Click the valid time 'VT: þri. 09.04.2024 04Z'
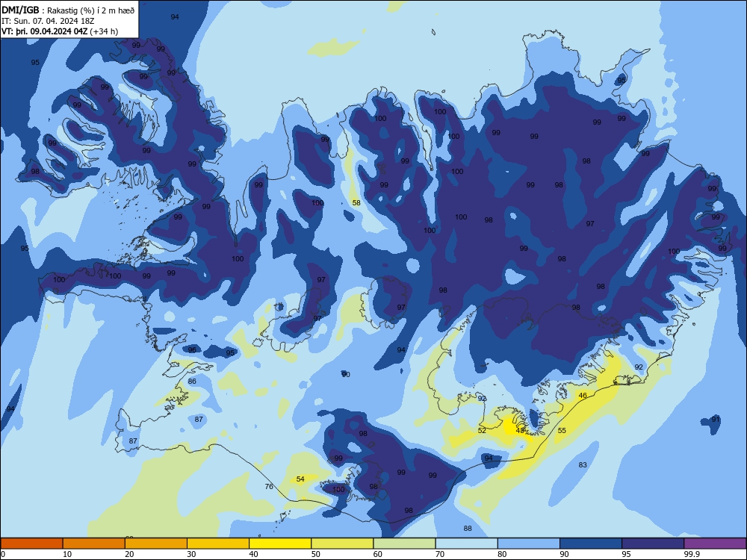Viewport: 747px width, 560px height. pyautogui.click(x=45, y=31)
